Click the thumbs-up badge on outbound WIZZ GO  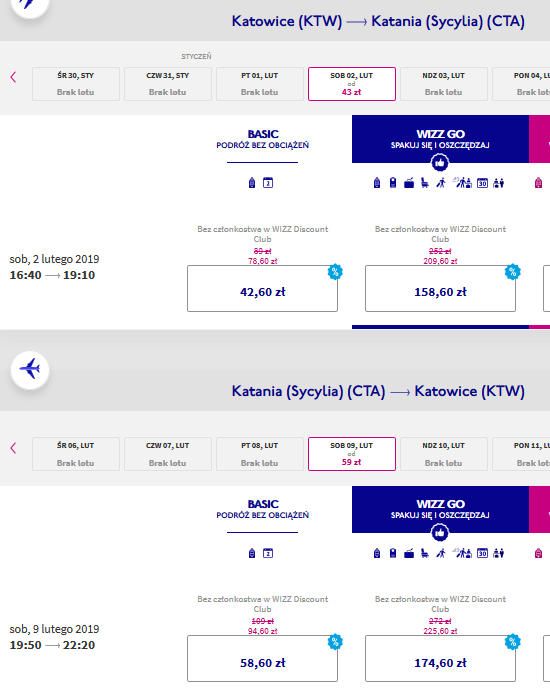pos(440,163)
